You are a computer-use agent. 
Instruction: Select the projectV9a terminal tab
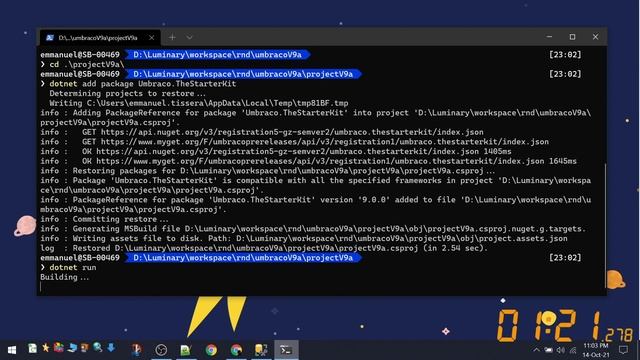click(100, 38)
